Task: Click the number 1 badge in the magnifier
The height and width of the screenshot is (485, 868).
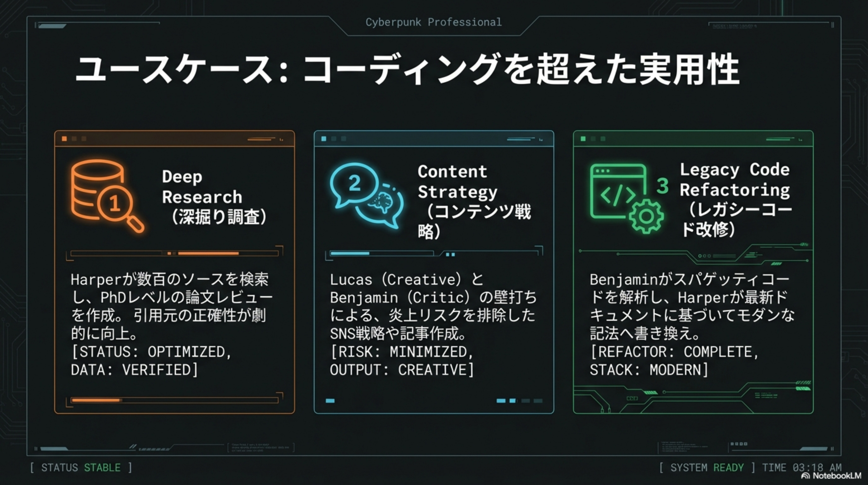Action: point(114,202)
